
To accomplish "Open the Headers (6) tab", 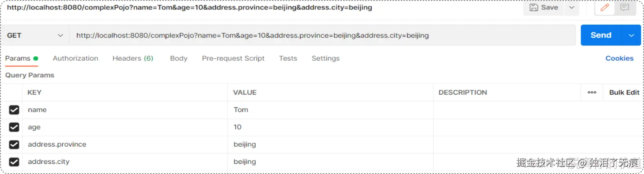I will [133, 58].
